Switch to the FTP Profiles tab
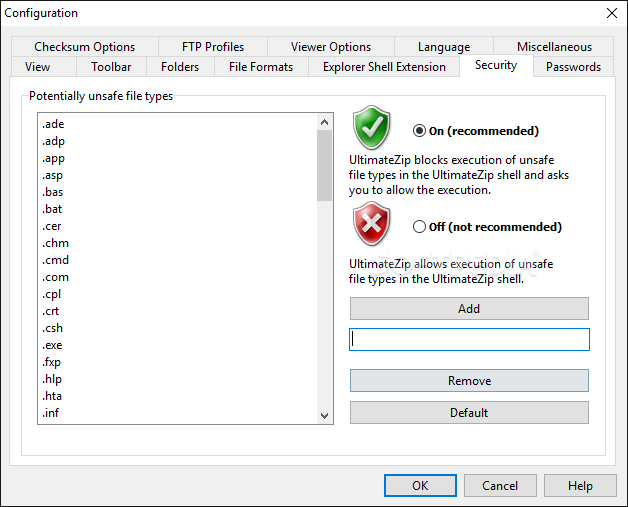The width and height of the screenshot is (628, 507). pyautogui.click(x=213, y=47)
